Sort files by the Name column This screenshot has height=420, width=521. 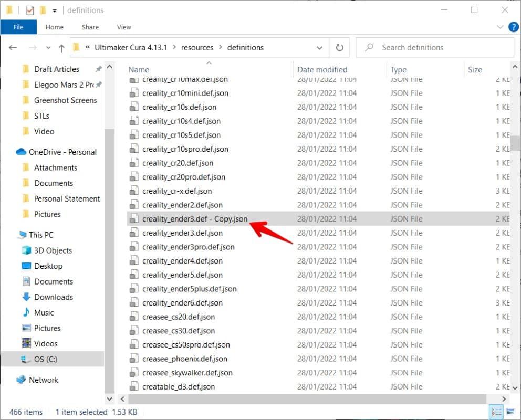(139, 70)
